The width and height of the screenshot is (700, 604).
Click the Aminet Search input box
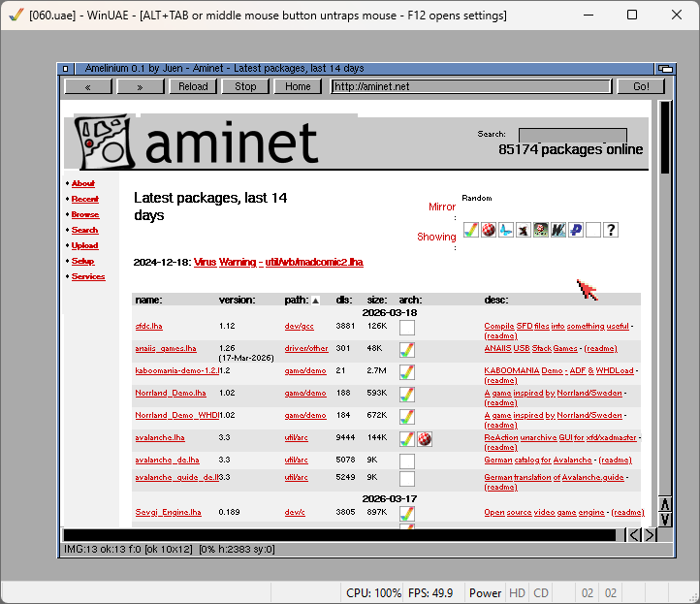(573, 135)
